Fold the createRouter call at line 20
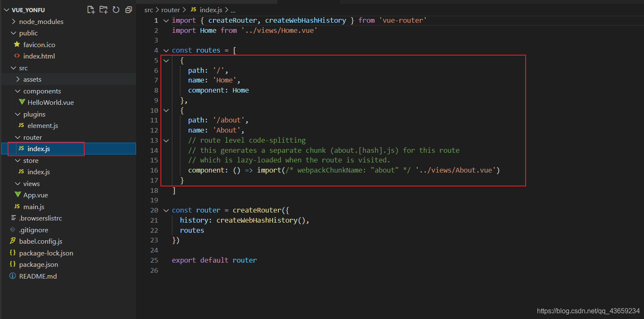The width and height of the screenshot is (644, 319). pos(166,210)
